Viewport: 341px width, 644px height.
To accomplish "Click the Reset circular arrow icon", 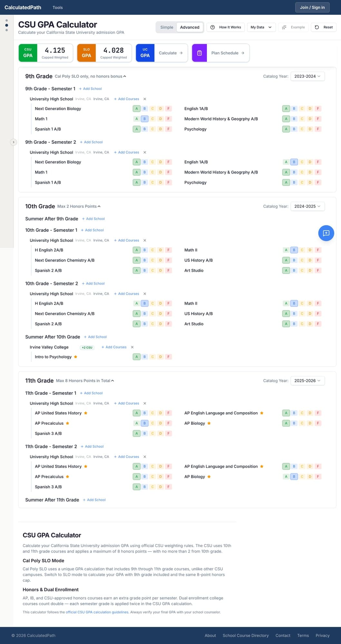I will (x=317, y=27).
